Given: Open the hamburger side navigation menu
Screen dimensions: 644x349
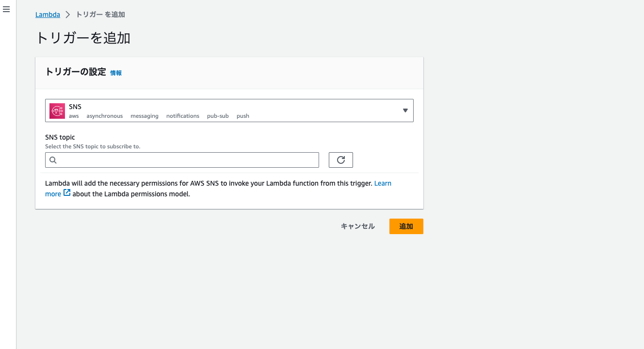Looking at the screenshot, I should tap(6, 9).
